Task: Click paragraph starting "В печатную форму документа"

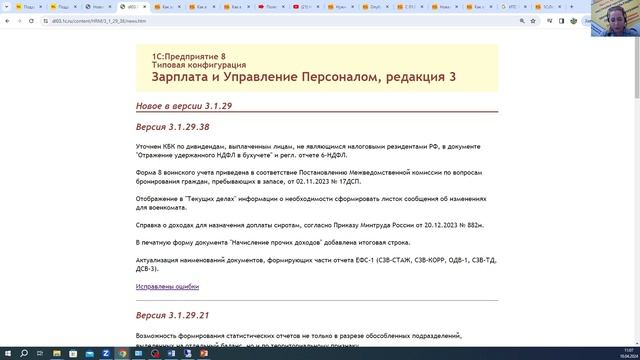Action: [x=273, y=242]
